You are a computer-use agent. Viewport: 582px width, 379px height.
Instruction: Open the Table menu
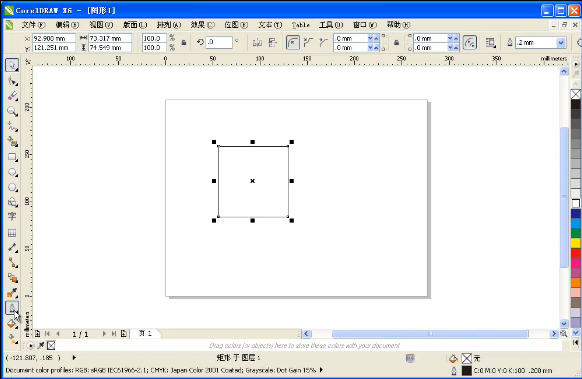[301, 25]
